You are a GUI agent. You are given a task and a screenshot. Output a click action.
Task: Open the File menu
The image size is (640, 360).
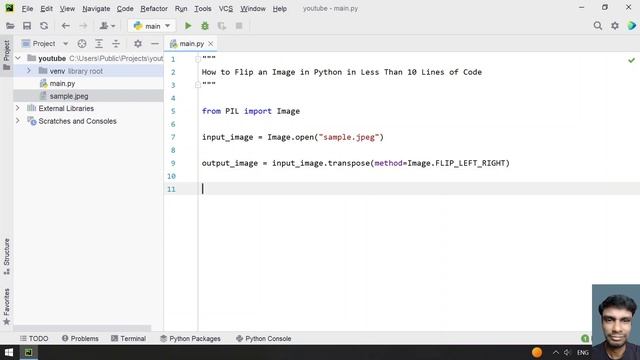(x=27, y=9)
